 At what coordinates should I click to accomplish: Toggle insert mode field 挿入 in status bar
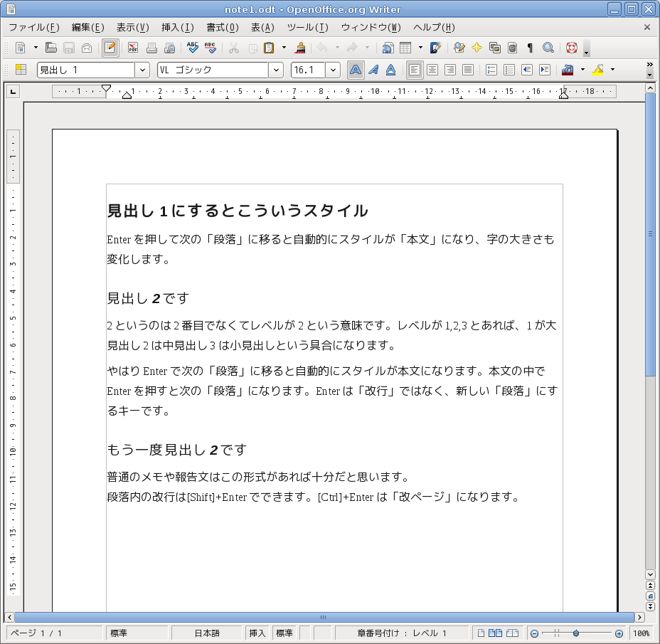click(257, 633)
